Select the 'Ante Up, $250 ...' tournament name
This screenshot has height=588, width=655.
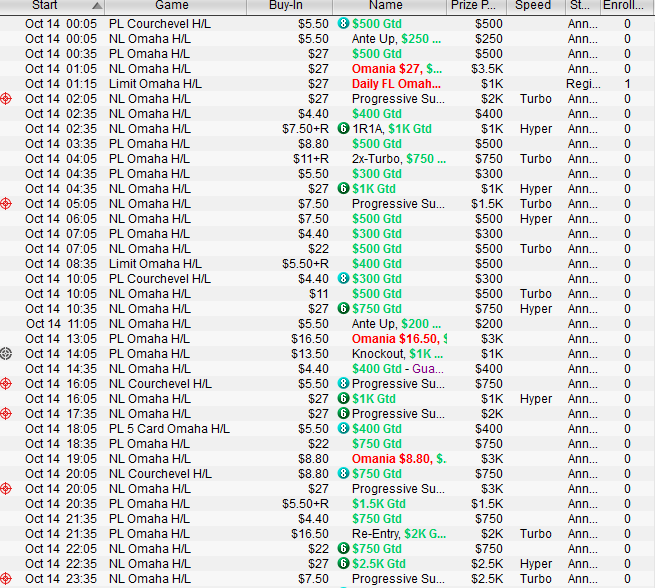[396, 39]
